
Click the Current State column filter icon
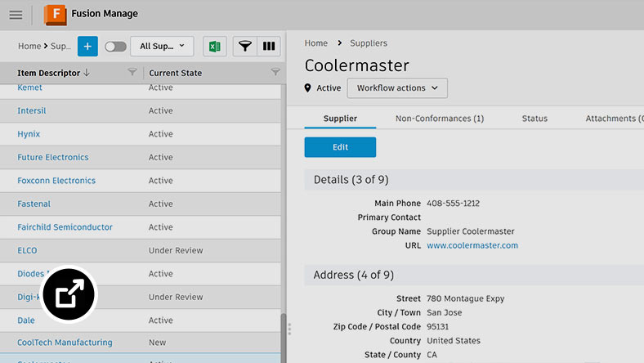[275, 73]
